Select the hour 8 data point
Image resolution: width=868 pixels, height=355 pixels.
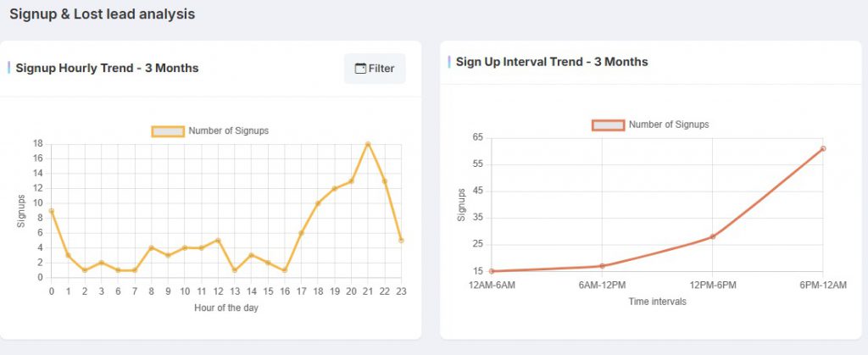(x=151, y=248)
